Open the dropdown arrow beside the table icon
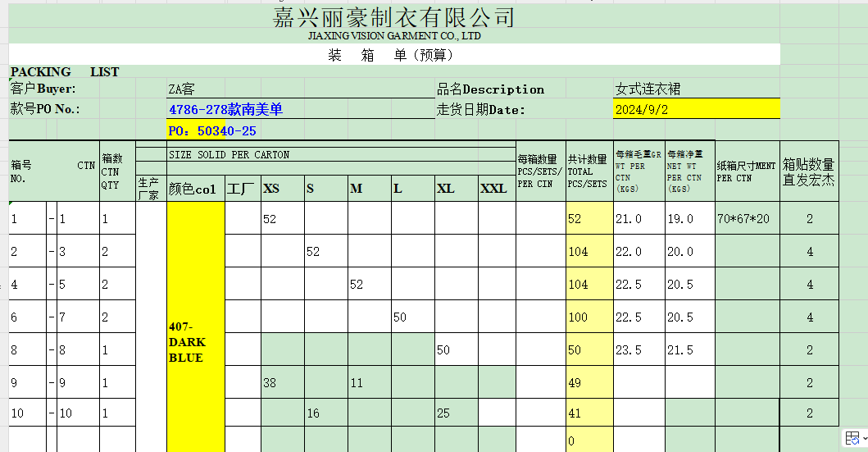The image size is (868, 452). coord(863,439)
